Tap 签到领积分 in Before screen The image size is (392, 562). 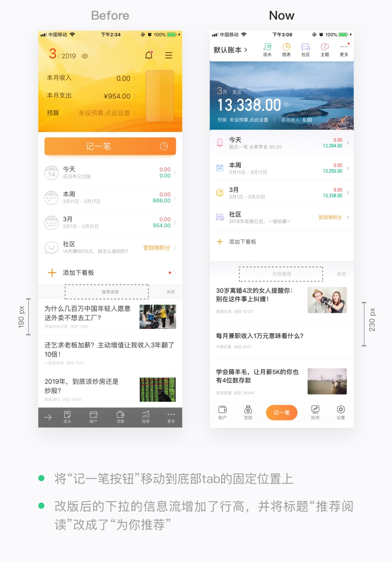click(157, 248)
